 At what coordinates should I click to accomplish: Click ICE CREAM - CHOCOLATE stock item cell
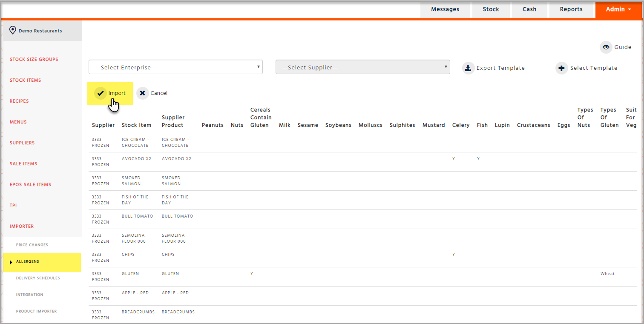tap(135, 143)
